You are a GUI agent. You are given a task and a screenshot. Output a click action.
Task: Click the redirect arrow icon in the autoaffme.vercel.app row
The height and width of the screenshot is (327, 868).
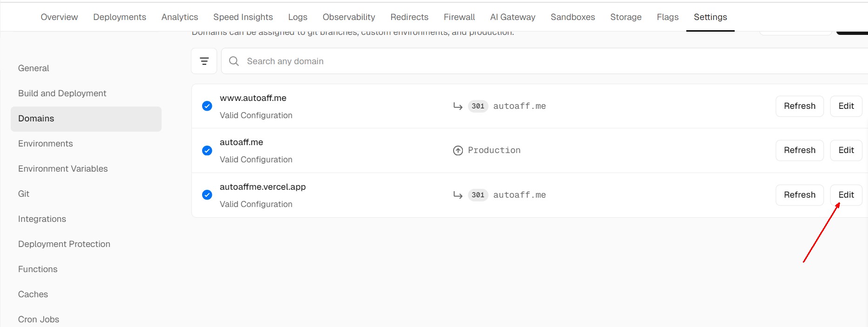458,195
